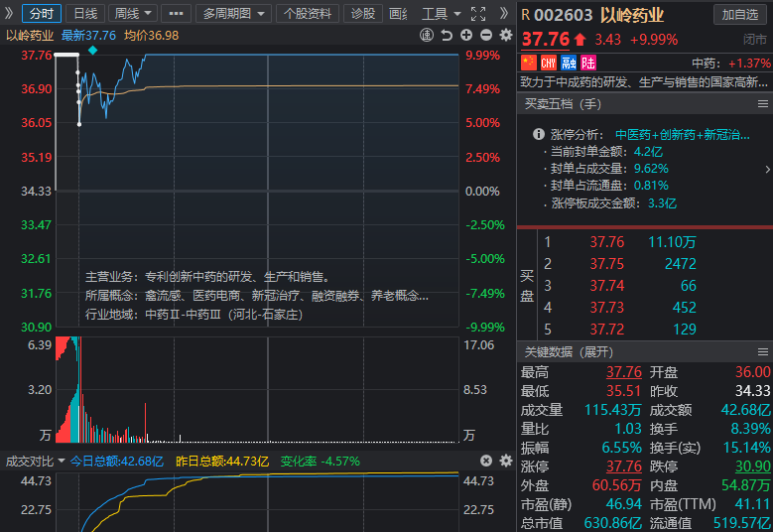Click the 当前封单金额 4.2亿 row

coord(606,152)
